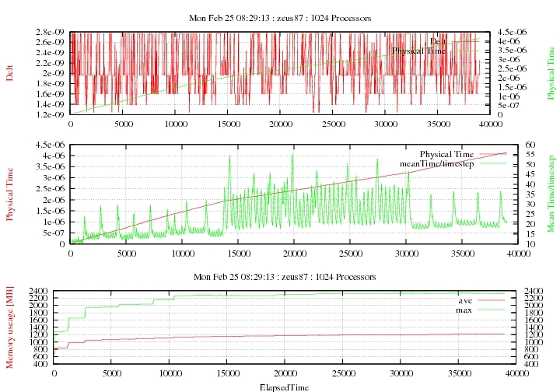Click the '1e-06' tick on the middle plot's left axis
The image size is (560, 392).
[x=54, y=222]
